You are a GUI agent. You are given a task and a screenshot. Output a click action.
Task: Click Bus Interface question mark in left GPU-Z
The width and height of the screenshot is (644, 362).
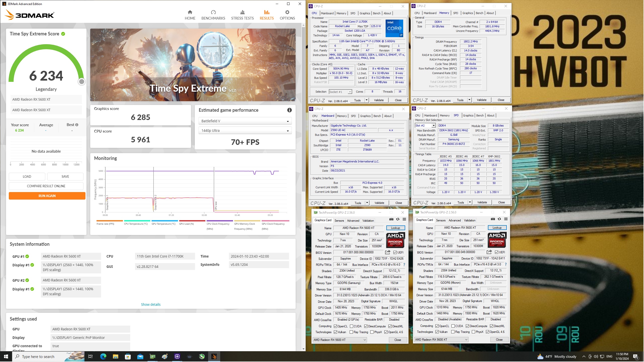click(404, 265)
